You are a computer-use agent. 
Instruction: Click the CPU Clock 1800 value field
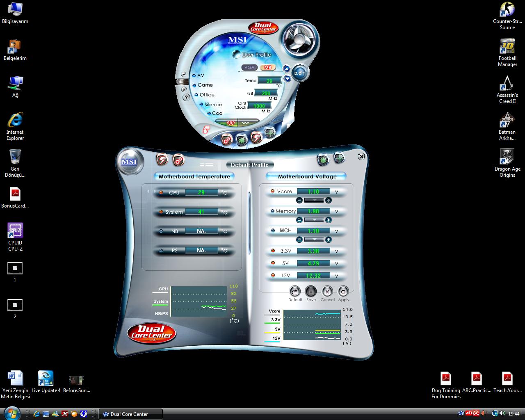click(x=259, y=106)
